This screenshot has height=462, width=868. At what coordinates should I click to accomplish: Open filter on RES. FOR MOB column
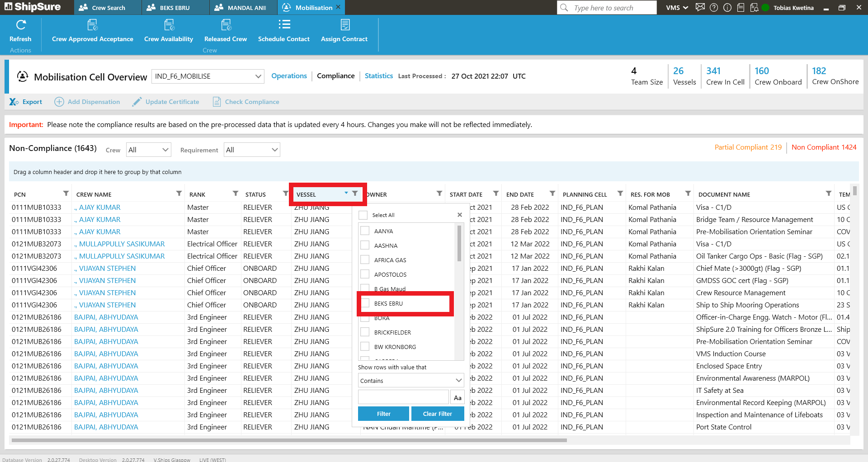tap(688, 193)
